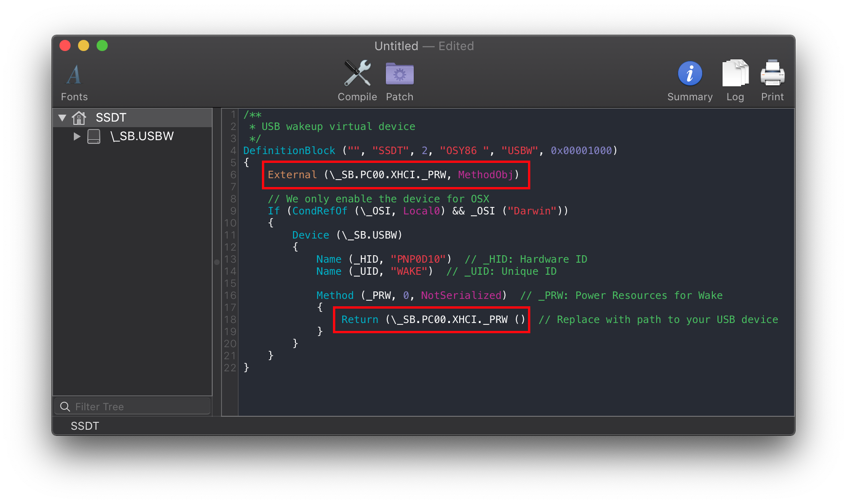Viewport: 847px width, 504px height.
Task: Open the Log documents icon
Action: [x=735, y=74]
